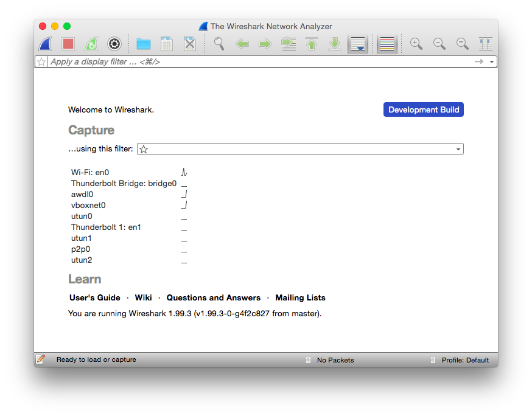This screenshot has width=532, height=416.
Task: Click the Go to specified packet icon
Action: coord(289,44)
